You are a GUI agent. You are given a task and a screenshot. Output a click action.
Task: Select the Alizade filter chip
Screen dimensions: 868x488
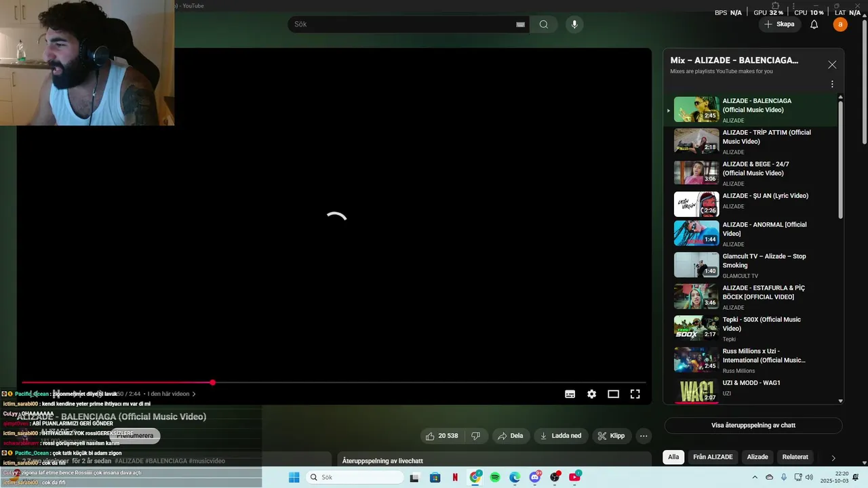[x=757, y=457]
